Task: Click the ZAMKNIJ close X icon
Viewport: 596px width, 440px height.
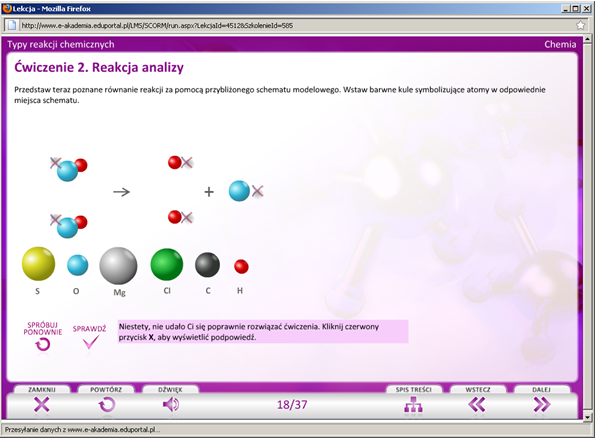Action: click(x=42, y=404)
